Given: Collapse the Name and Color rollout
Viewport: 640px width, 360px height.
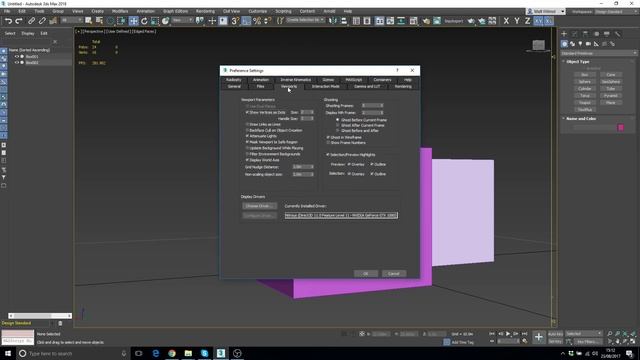Looking at the screenshot, I should 581,119.
